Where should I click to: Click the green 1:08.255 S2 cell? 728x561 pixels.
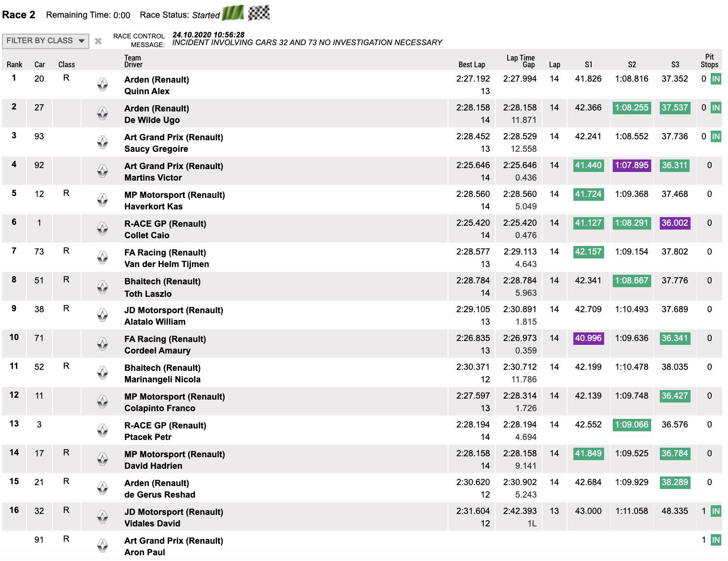click(631, 108)
